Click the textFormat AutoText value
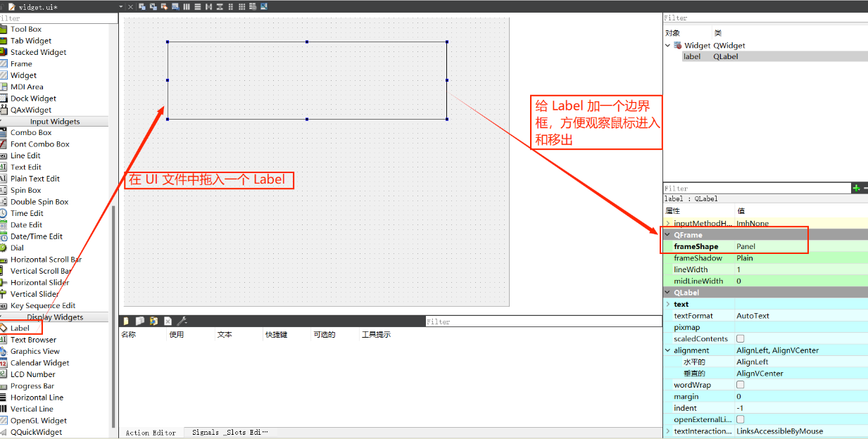The height and width of the screenshot is (439, 868). click(x=801, y=316)
